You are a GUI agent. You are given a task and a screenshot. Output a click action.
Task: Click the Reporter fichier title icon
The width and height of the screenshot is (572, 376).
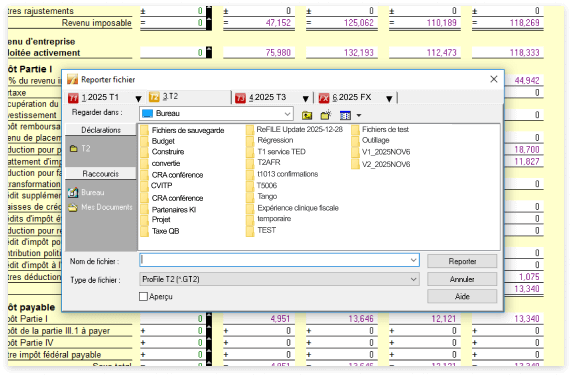(73, 79)
